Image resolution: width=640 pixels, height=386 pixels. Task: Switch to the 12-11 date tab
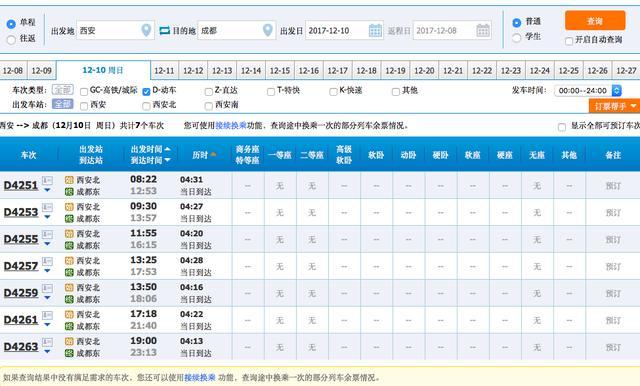point(164,71)
